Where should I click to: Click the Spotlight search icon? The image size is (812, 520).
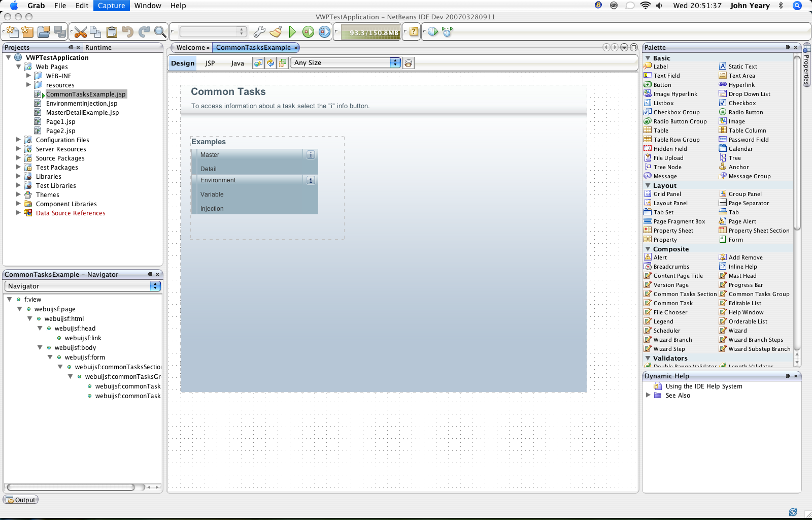click(x=797, y=6)
